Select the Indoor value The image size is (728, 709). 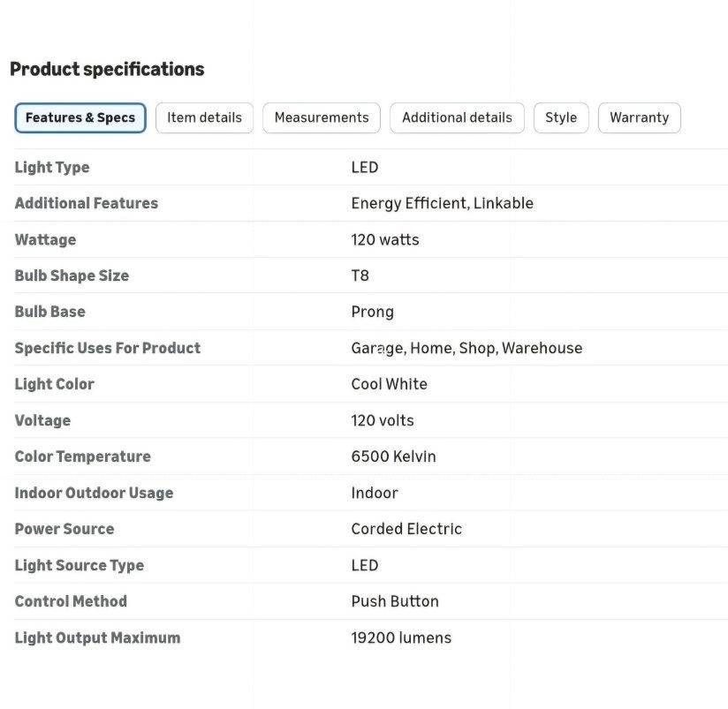[375, 493]
